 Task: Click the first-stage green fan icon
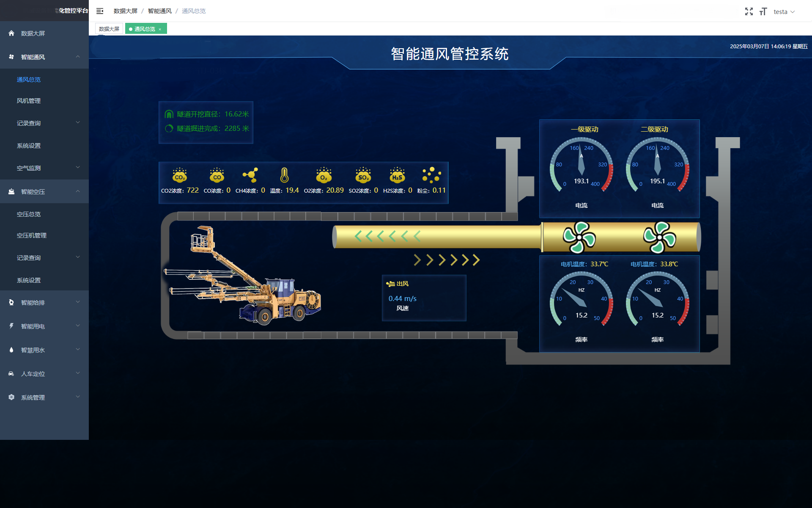(579, 237)
